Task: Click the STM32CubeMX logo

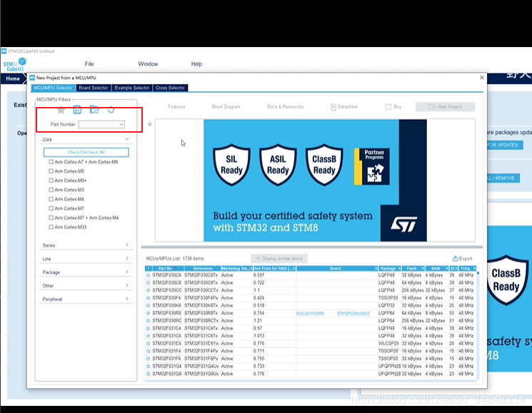Action: point(14,64)
